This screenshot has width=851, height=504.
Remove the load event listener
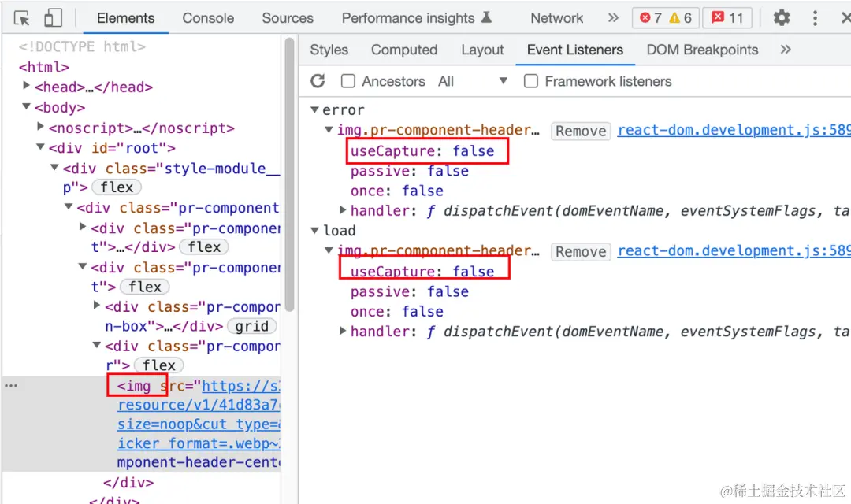coord(581,252)
